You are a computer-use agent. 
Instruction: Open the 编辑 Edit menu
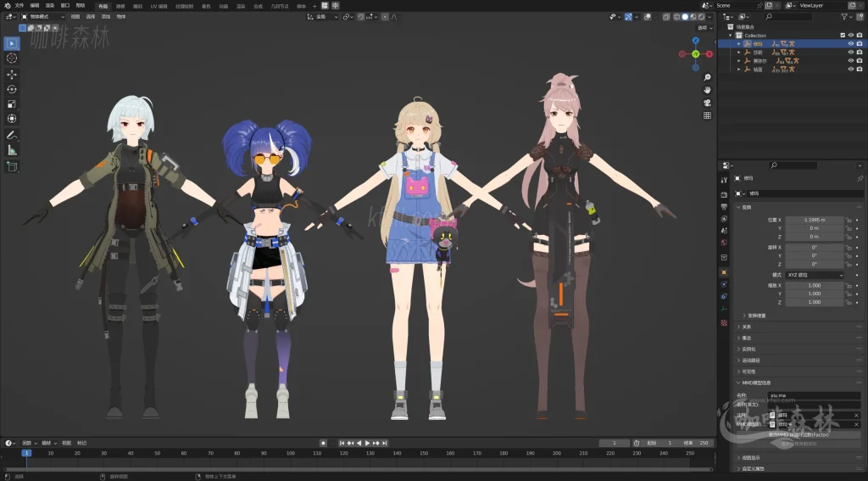click(x=34, y=6)
